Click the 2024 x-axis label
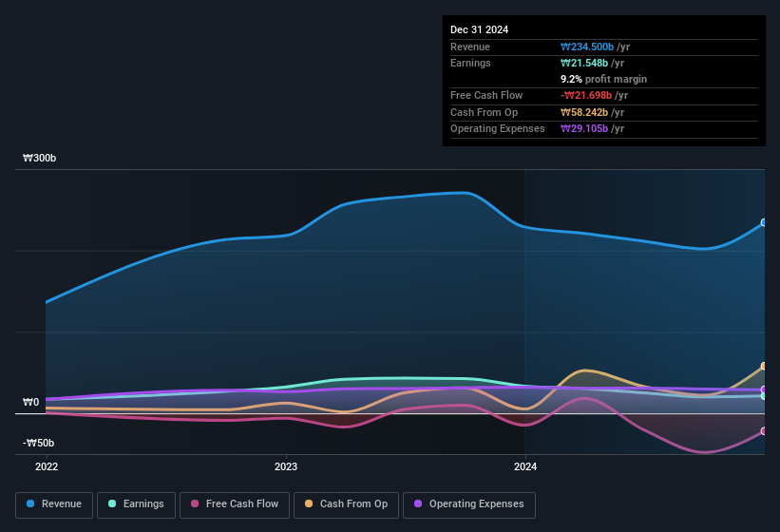This screenshot has width=780, height=532. tap(525, 466)
